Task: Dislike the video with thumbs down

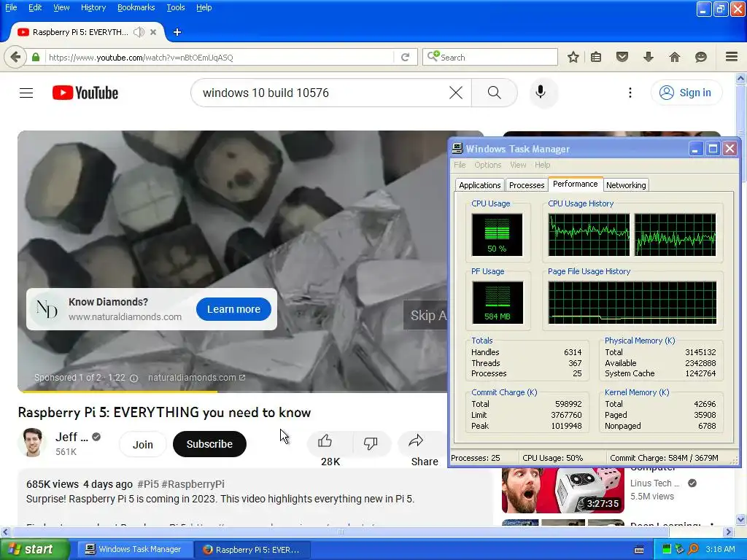Action: 370,443
